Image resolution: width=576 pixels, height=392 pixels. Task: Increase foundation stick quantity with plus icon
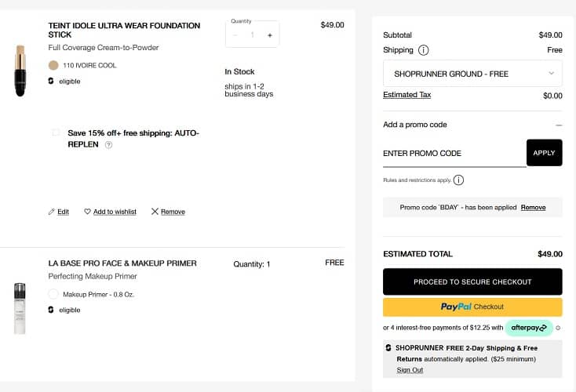click(x=269, y=35)
